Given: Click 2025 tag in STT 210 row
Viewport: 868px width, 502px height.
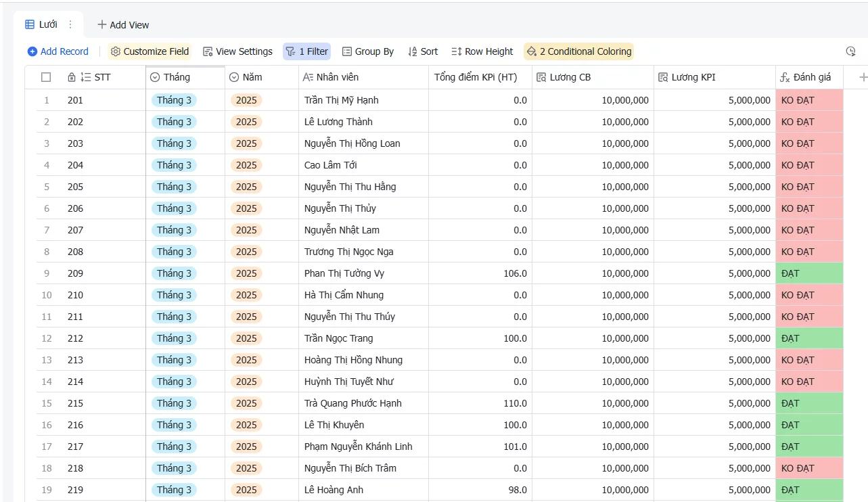Looking at the screenshot, I should click(x=246, y=295).
